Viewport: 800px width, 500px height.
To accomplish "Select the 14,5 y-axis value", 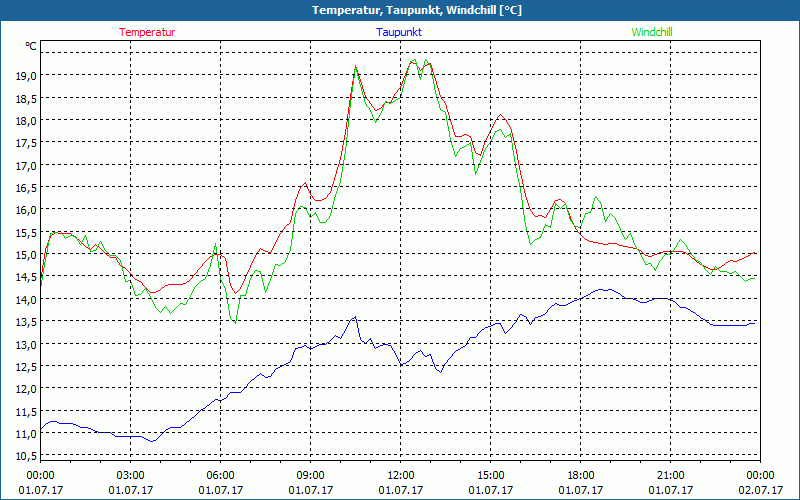I will [x=27, y=278].
